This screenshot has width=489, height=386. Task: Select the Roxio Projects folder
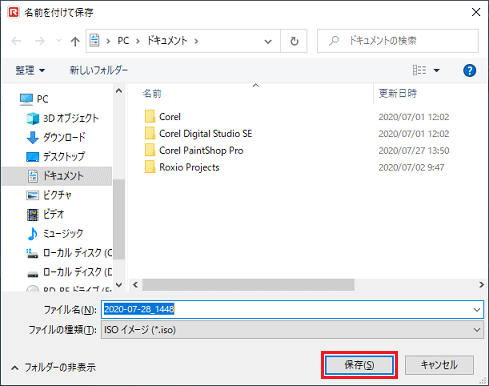coord(182,167)
